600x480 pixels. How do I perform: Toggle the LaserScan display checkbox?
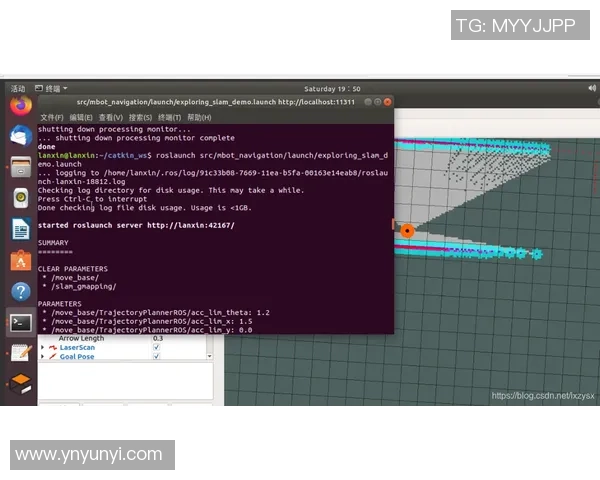tap(156, 347)
